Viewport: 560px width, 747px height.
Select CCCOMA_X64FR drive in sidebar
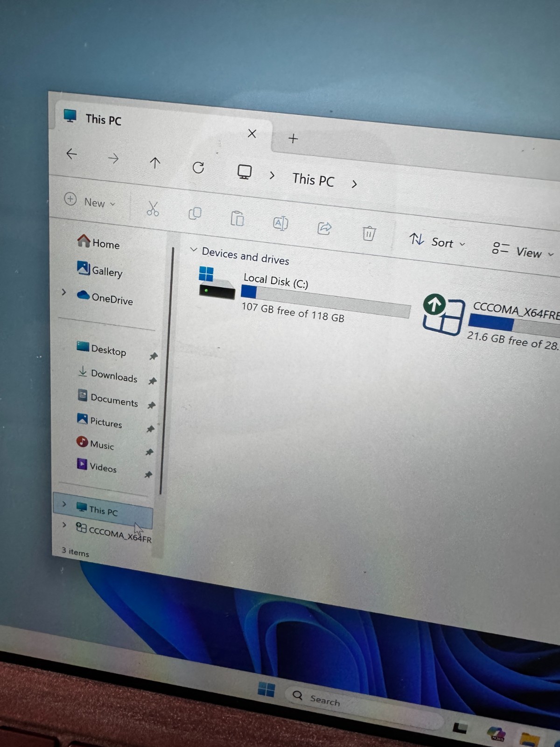pyautogui.click(x=114, y=533)
